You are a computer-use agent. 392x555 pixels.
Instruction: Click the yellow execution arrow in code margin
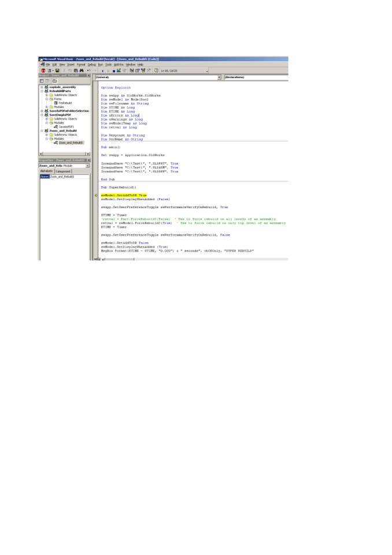tap(96, 195)
